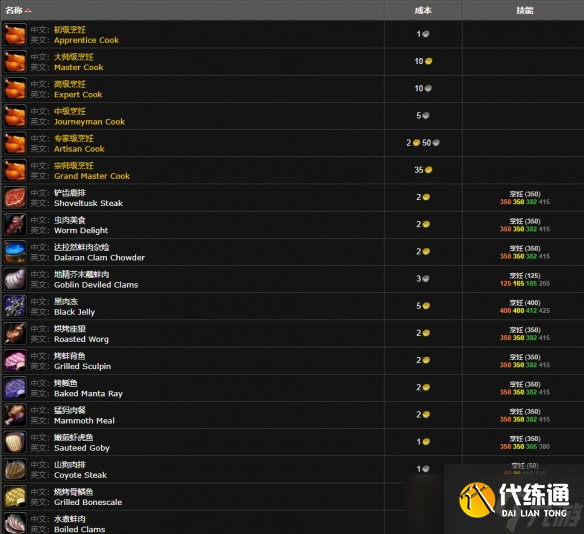Open the Coyote Steak link

tap(80, 475)
